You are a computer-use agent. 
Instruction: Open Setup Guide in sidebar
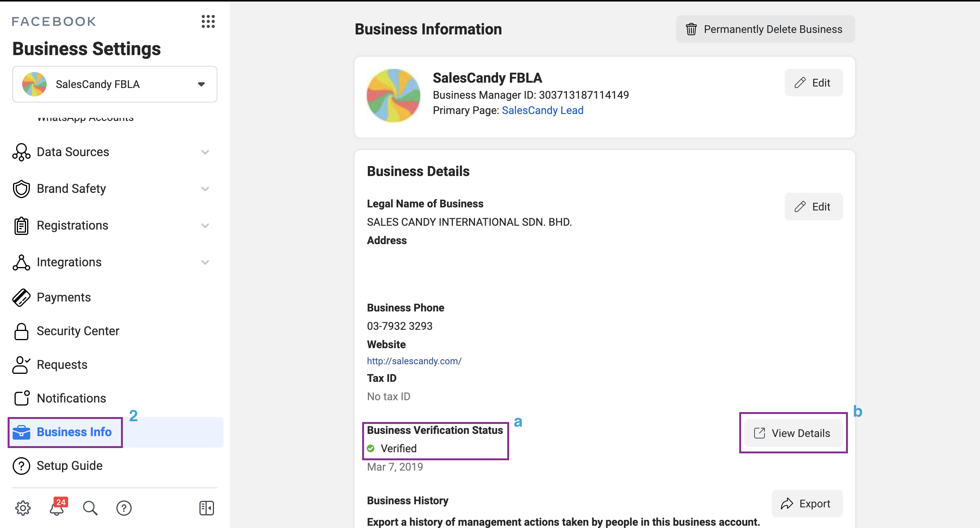[x=69, y=466]
